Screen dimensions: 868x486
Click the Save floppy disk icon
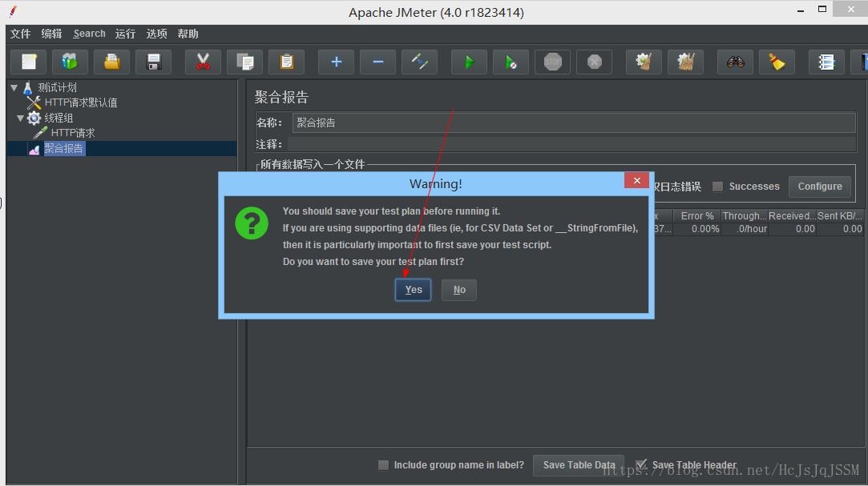point(153,62)
